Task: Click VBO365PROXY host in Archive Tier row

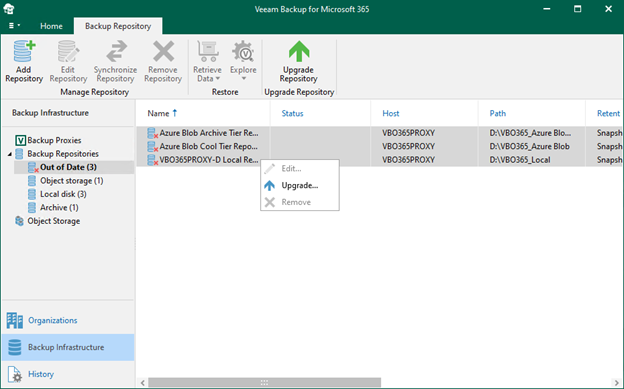Action: click(408, 133)
